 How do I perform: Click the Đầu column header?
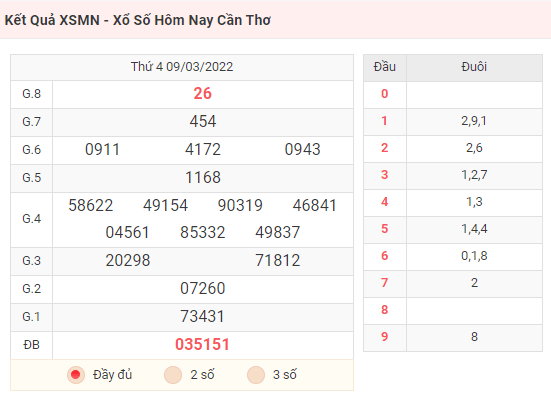(385, 67)
